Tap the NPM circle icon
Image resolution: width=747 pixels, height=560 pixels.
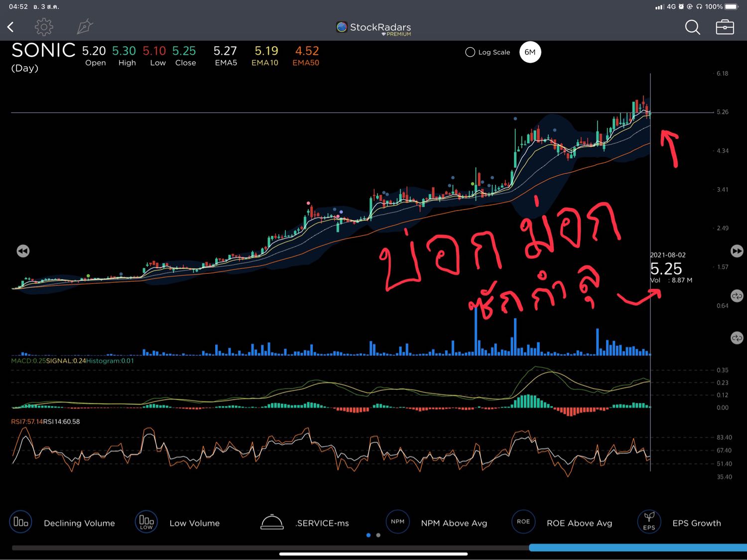397,522
